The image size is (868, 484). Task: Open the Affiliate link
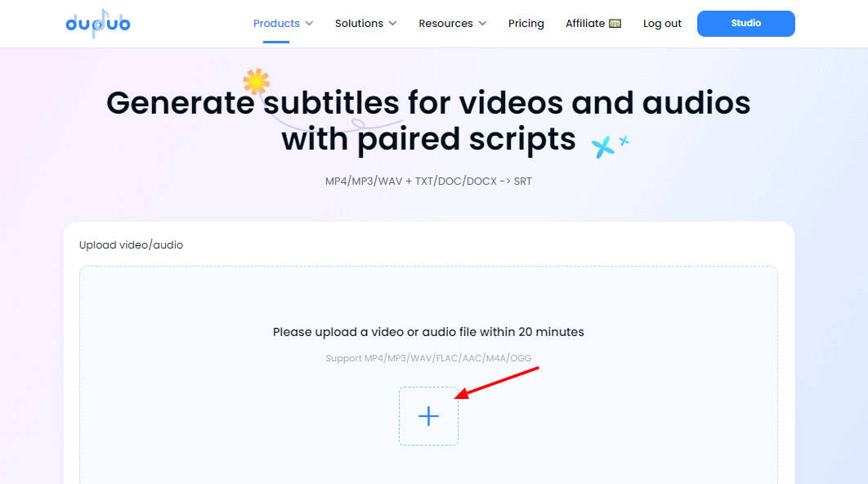click(x=585, y=23)
